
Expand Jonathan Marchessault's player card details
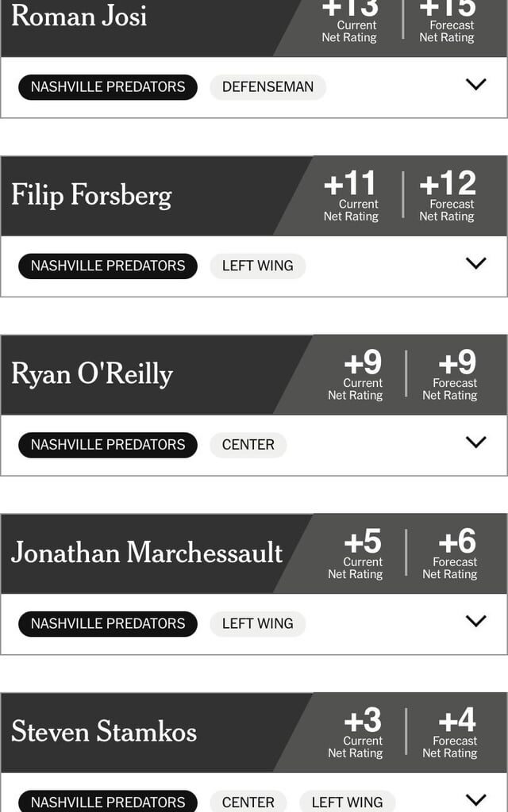click(x=475, y=620)
